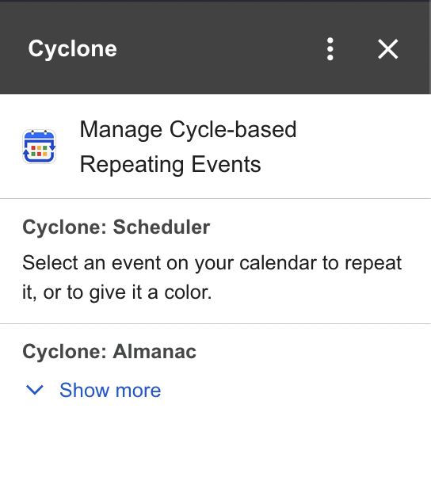The image size is (431, 504).
Task: Click the Manage Cycle-based heading line
Action: point(188,129)
